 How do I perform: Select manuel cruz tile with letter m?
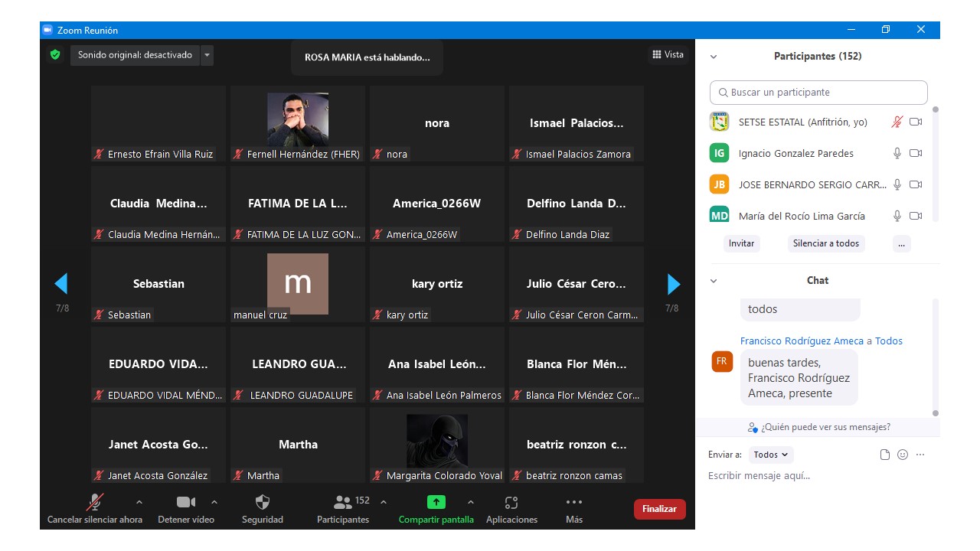click(x=298, y=284)
